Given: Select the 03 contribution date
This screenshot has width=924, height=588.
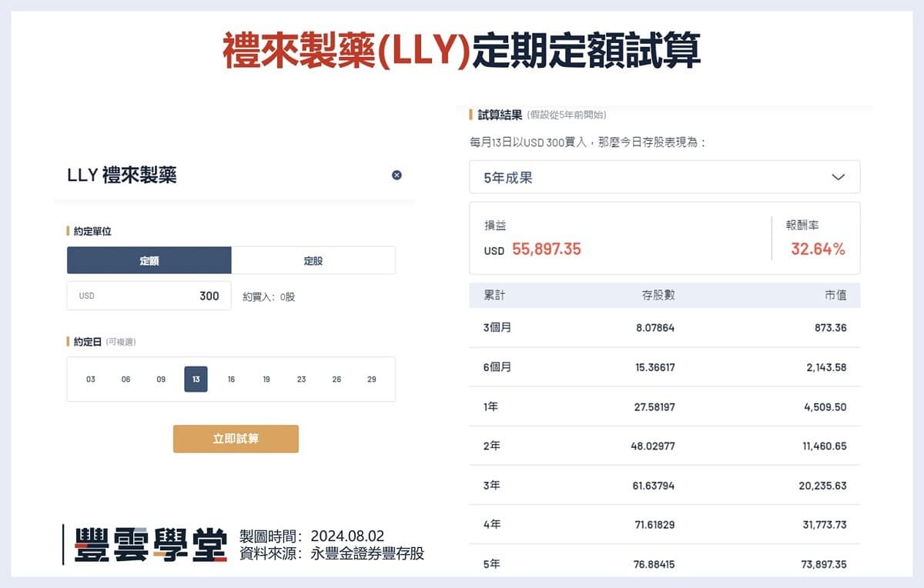Looking at the screenshot, I should click(x=90, y=379).
